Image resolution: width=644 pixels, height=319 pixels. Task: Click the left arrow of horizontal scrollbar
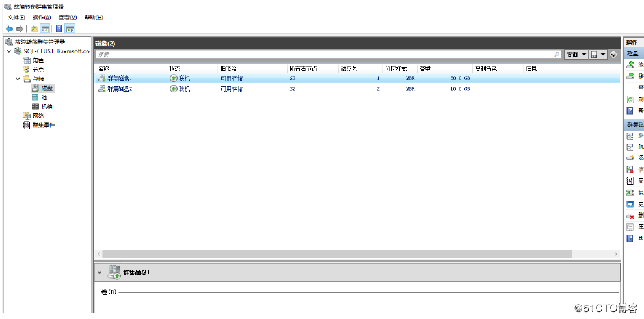pyautogui.click(x=98, y=254)
